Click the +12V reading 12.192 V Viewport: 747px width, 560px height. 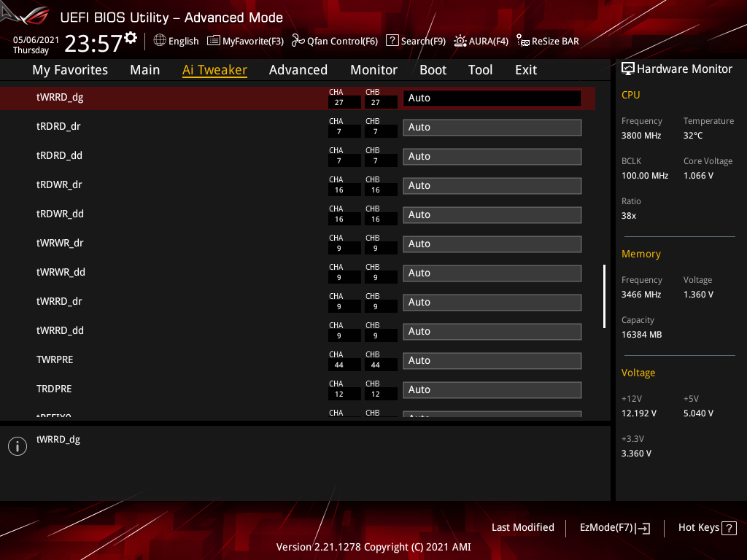pos(639,413)
